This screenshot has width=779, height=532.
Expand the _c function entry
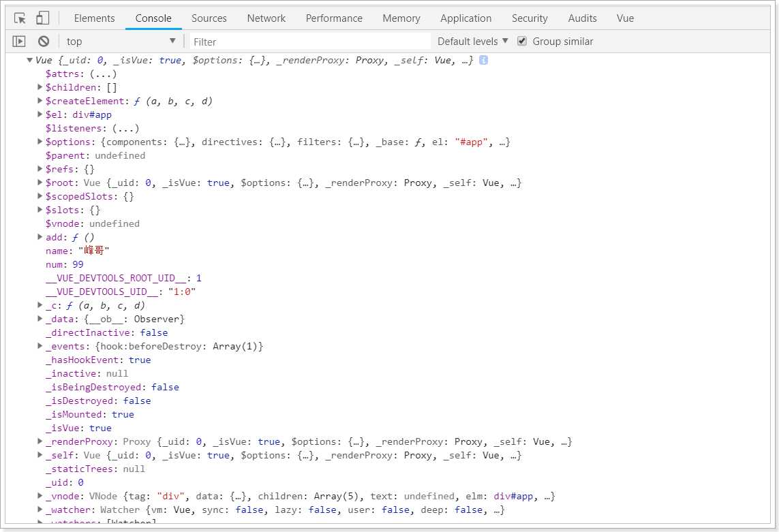point(40,305)
